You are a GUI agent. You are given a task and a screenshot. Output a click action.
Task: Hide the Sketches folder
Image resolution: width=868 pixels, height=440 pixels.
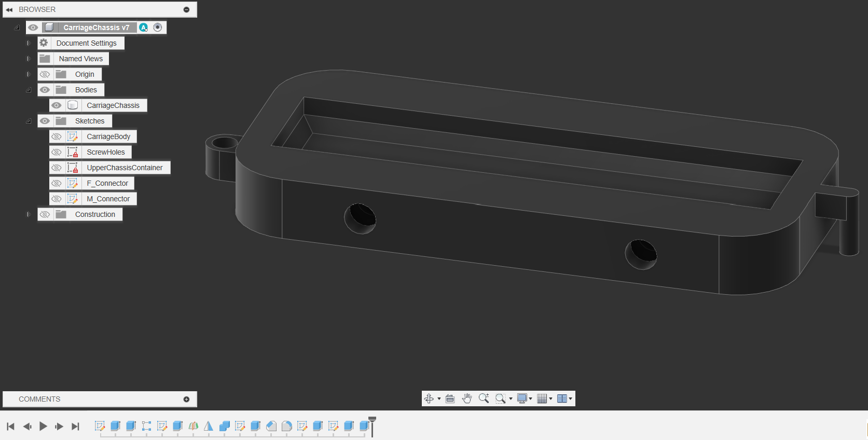(45, 121)
